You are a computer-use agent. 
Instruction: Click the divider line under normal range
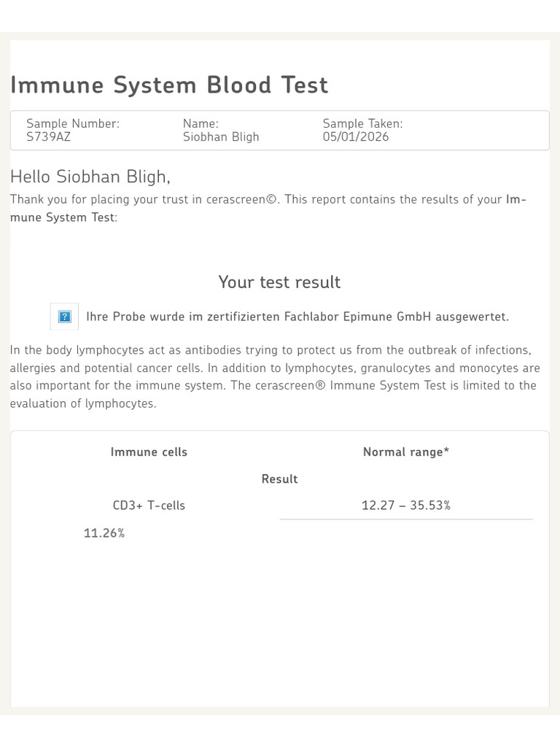(406, 519)
